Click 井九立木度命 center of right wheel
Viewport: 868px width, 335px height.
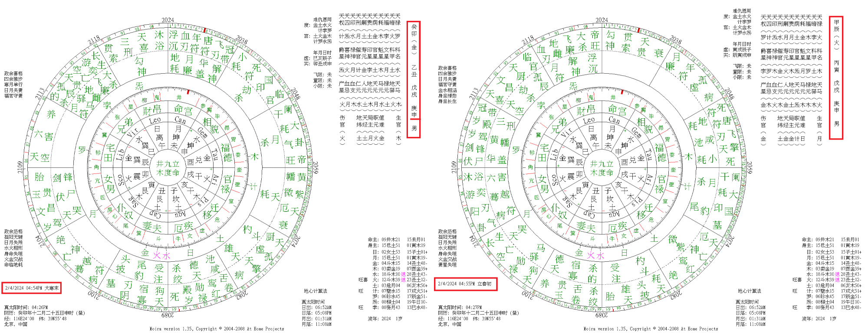(602, 168)
